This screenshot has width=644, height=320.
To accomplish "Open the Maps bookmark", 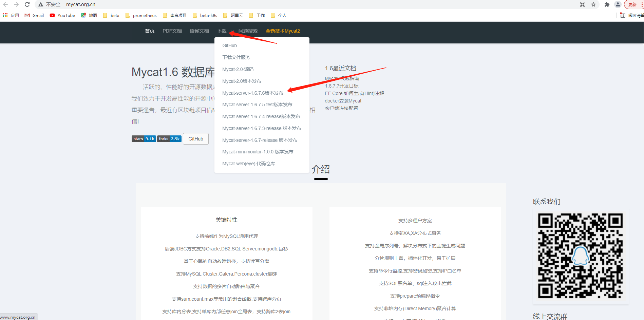I will 89,15.
